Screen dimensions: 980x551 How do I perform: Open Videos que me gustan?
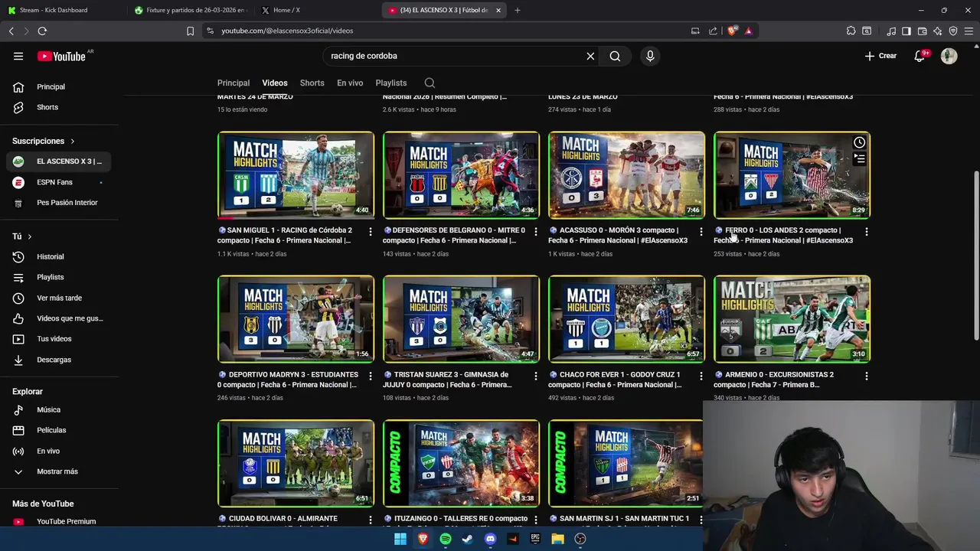59,318
